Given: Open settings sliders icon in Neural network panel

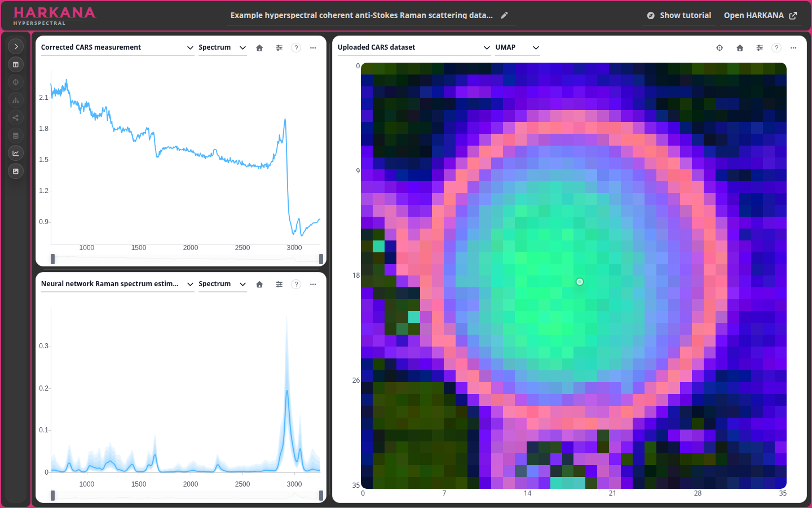Looking at the screenshot, I should coord(279,284).
